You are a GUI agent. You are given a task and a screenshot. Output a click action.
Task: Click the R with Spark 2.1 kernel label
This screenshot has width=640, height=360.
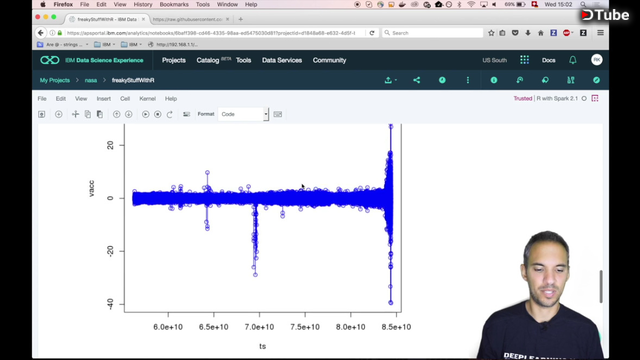coord(557,99)
